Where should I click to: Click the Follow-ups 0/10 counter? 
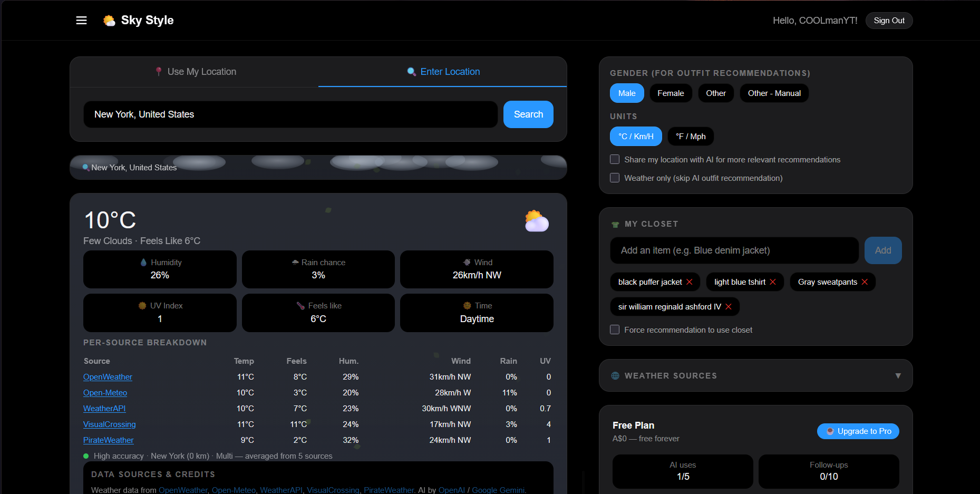(829, 471)
